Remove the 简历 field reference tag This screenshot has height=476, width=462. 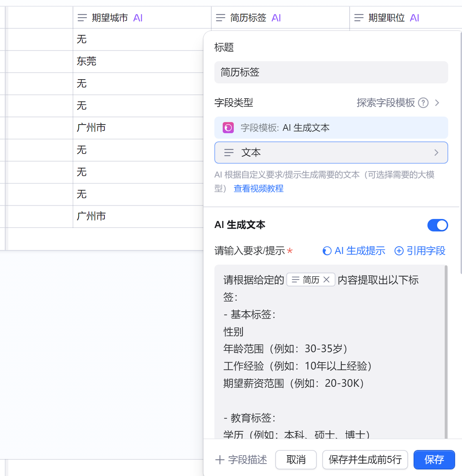(327, 280)
